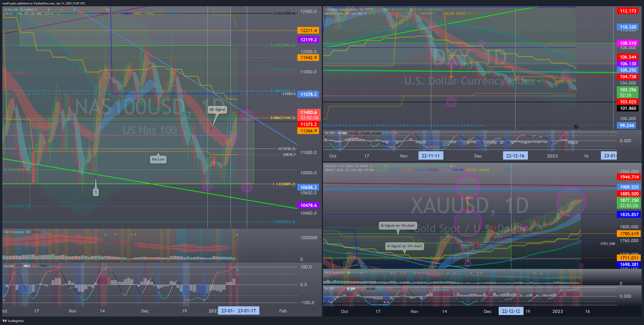The height and width of the screenshot is (325, 644).
Task: Click the 'HA SRRC' indicator label on DXY chart
Action: (330, 133)
